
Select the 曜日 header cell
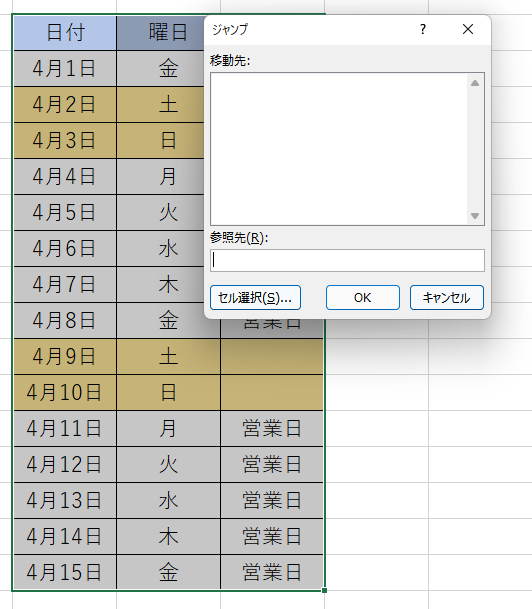click(x=160, y=32)
